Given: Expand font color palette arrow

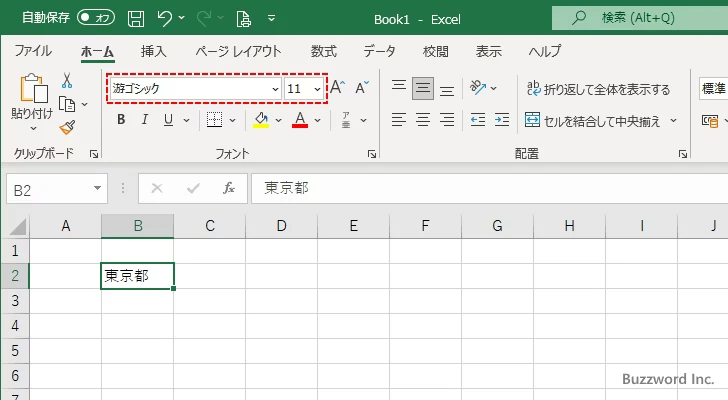Looking at the screenshot, I should [x=318, y=120].
